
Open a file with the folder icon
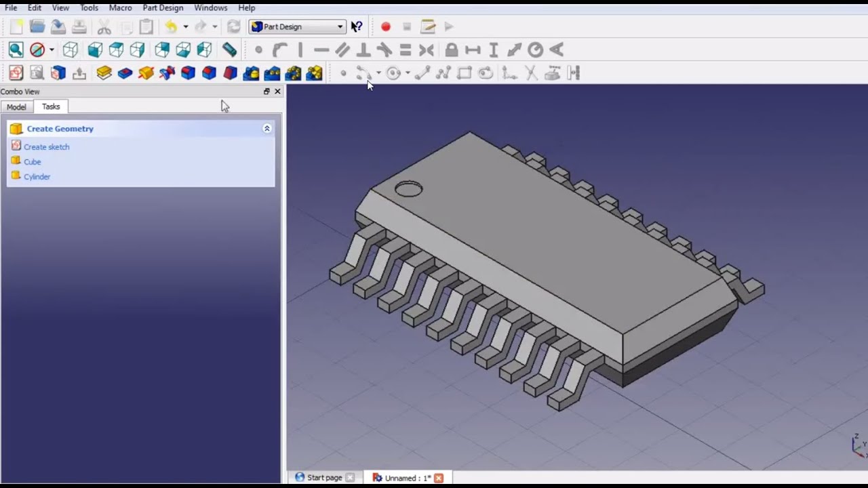(x=37, y=26)
